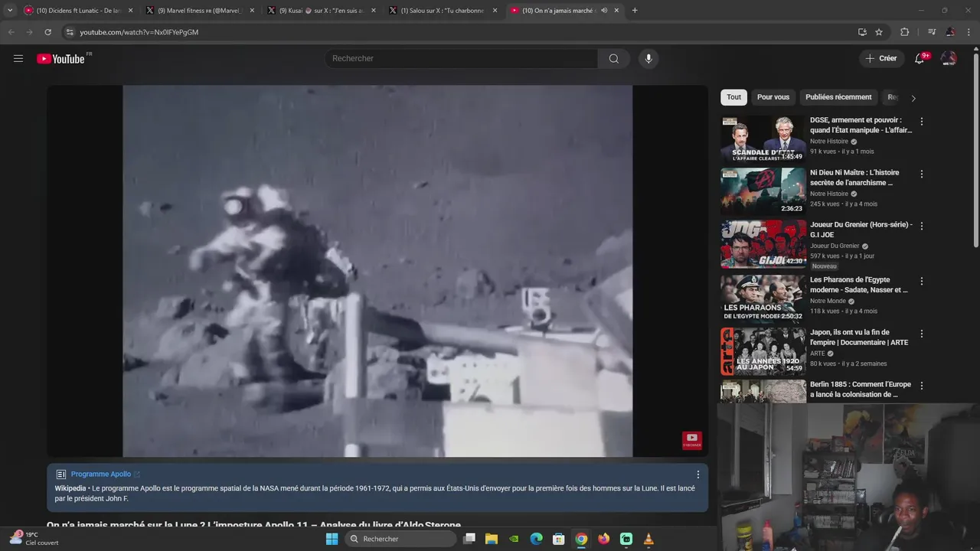Screen dimensions: 980x551
Task: Open Joueur Du Grenier channel name
Action: 835,246
